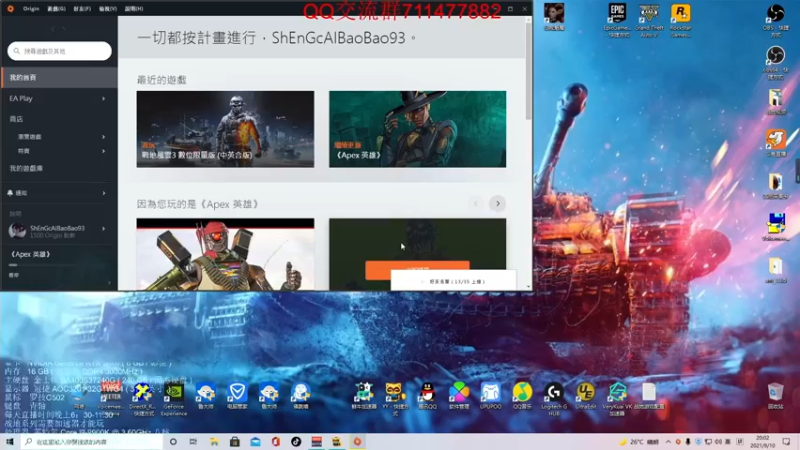Show hidden system tray icons
Screen dimensions: 800x450
coord(668,441)
